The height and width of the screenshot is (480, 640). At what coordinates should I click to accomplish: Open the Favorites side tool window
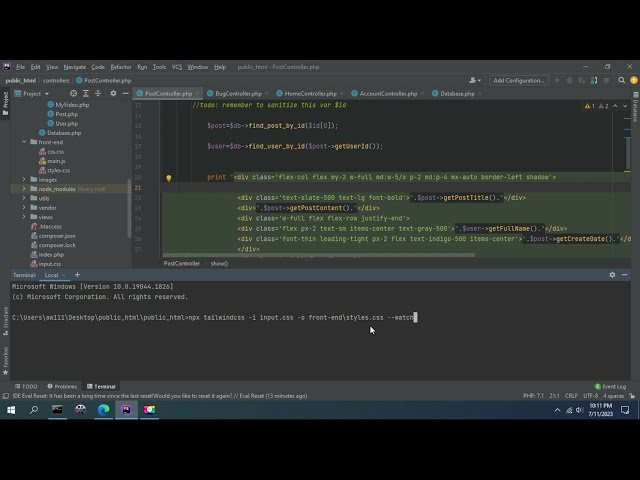click(x=5, y=361)
